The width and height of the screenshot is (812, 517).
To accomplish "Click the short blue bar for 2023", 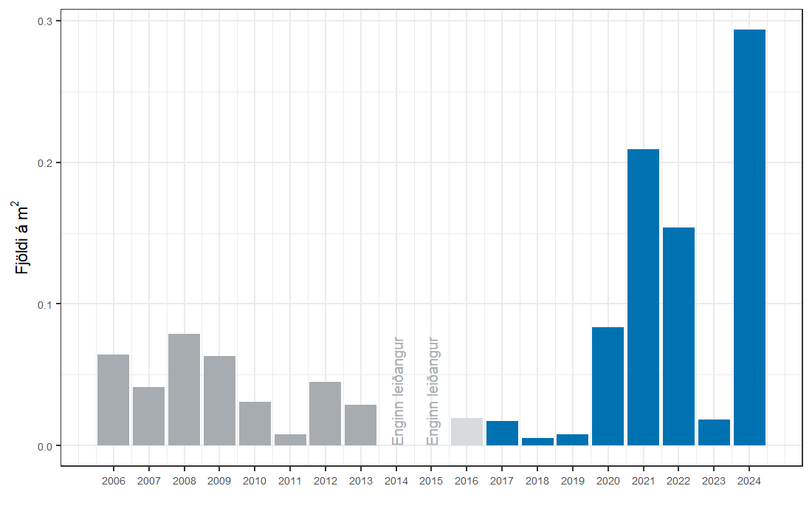I will 714,433.
